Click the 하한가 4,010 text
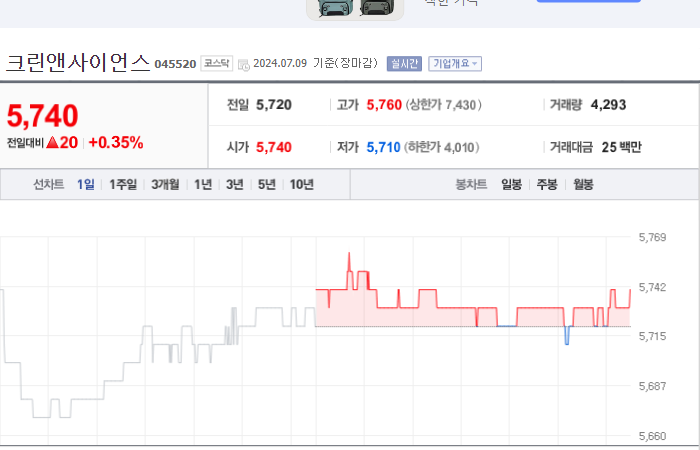Viewport: 700px width, 450px height. 442,147
